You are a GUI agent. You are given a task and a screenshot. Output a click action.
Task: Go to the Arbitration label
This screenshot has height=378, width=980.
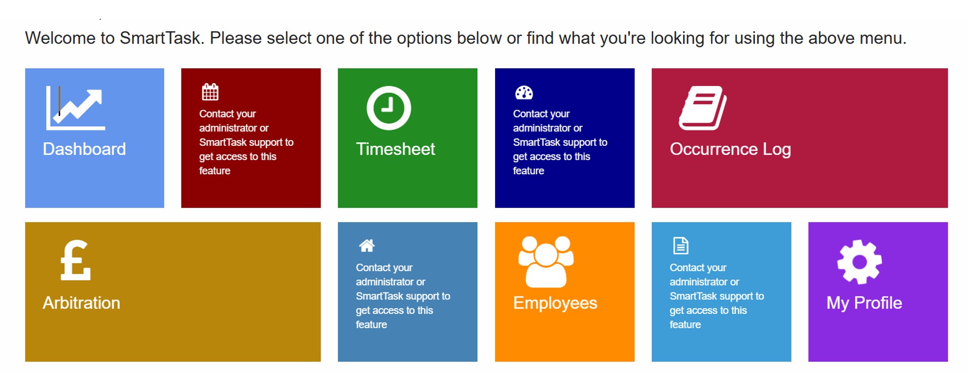81,303
